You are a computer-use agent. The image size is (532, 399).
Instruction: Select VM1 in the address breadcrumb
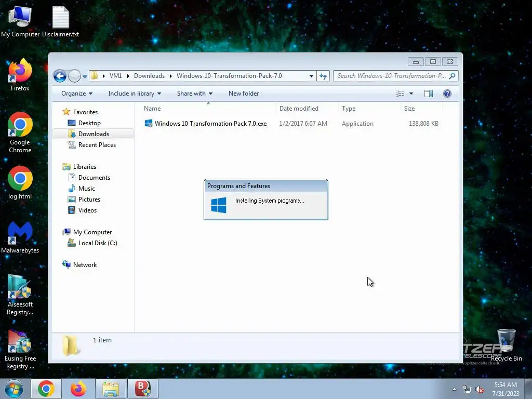click(115, 76)
